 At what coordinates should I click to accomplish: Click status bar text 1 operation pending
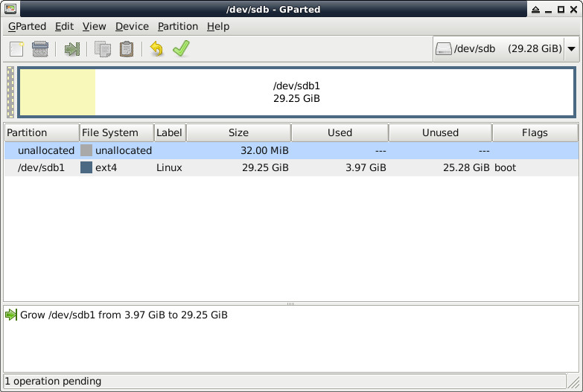click(53, 382)
